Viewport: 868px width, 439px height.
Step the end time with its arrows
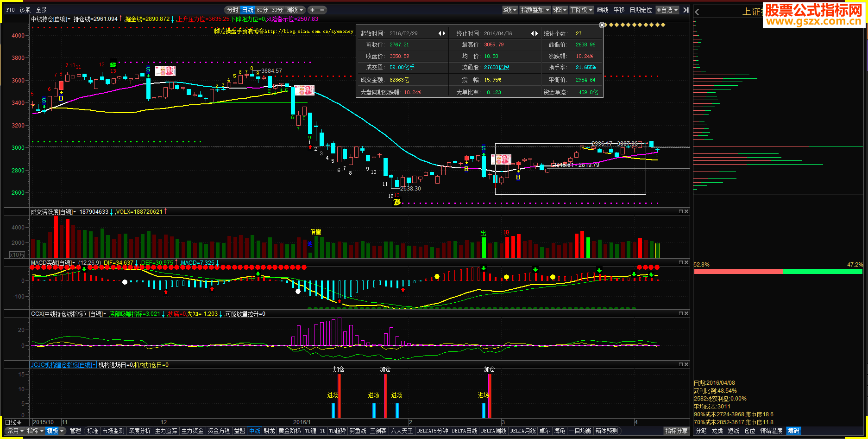pyautogui.click(x=535, y=33)
